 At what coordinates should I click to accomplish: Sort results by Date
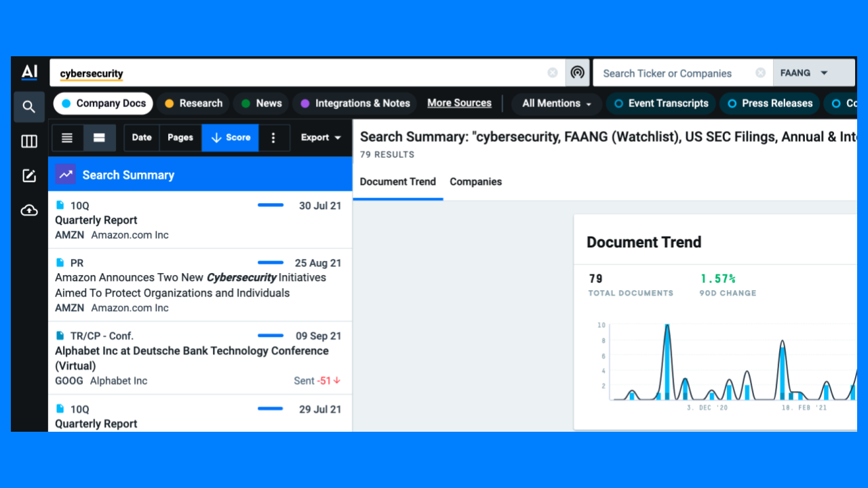pos(142,138)
